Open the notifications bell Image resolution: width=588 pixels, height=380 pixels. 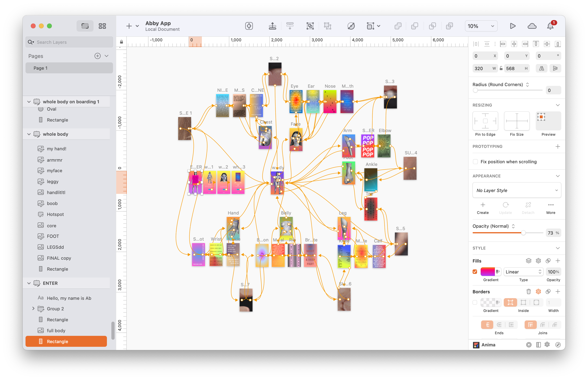point(550,26)
